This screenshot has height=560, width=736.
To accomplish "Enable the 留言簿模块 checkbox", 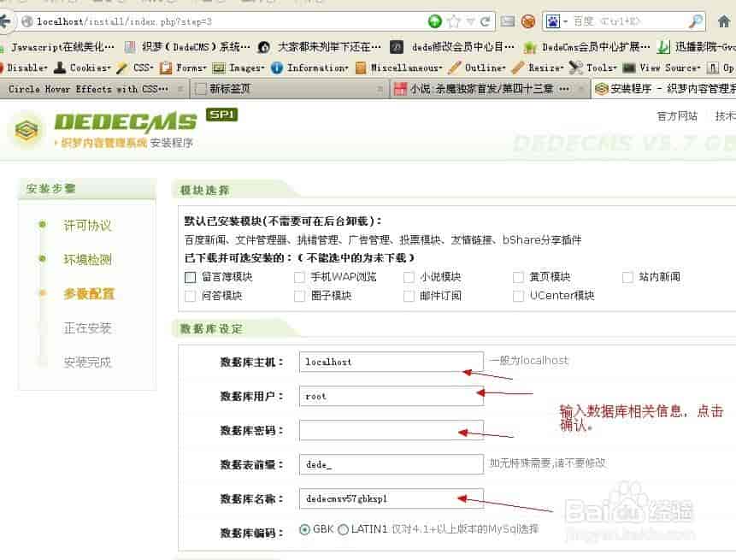I will 190,276.
